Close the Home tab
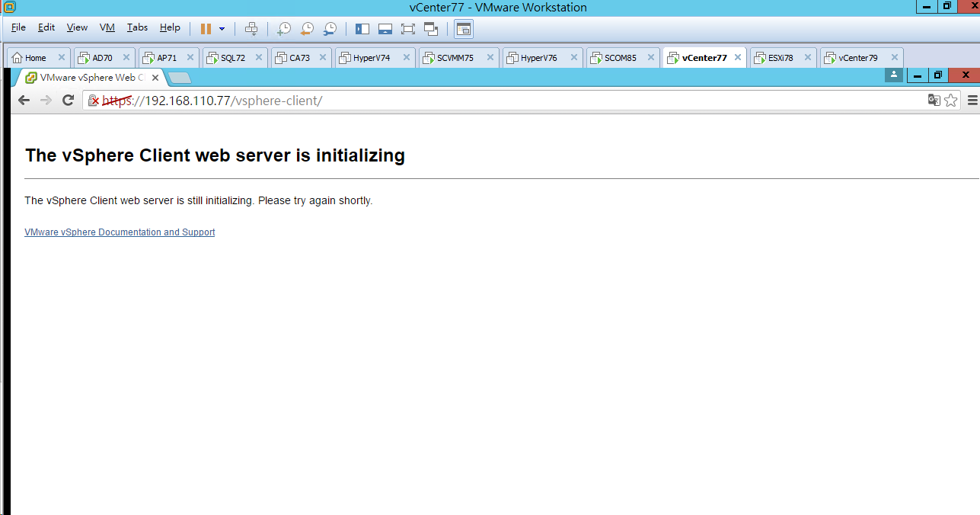The width and height of the screenshot is (980, 515). 62,57
